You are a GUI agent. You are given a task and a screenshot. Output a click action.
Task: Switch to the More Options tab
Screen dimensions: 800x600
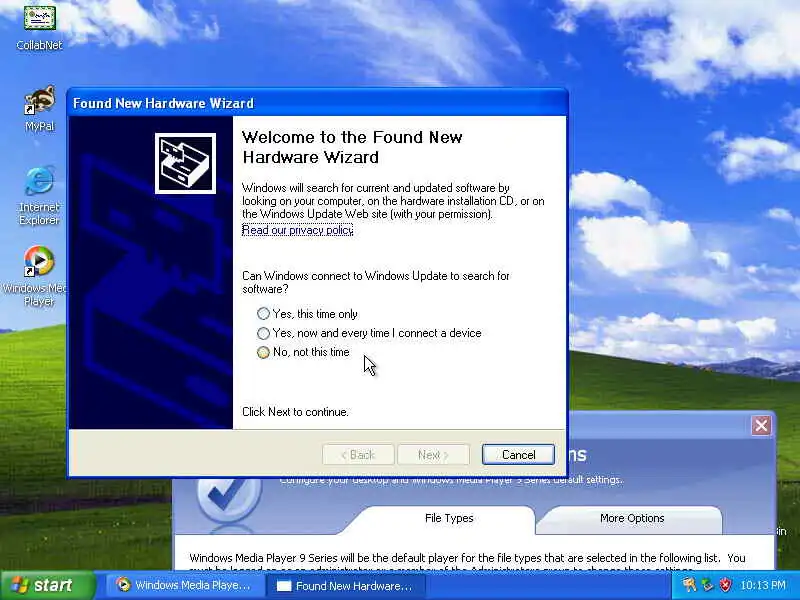point(632,518)
